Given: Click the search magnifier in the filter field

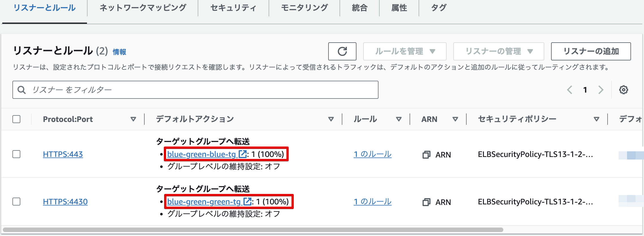Looking at the screenshot, I should click(22, 89).
